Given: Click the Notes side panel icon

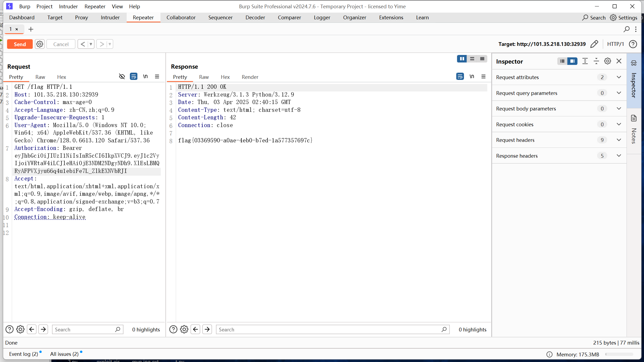Looking at the screenshot, I should tap(634, 118).
